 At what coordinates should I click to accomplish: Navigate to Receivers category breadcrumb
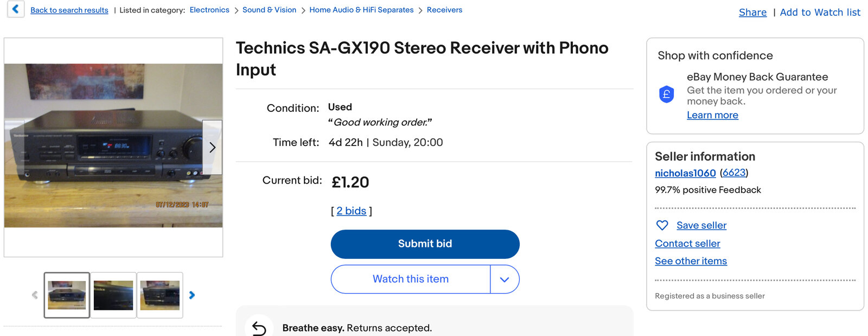444,10
